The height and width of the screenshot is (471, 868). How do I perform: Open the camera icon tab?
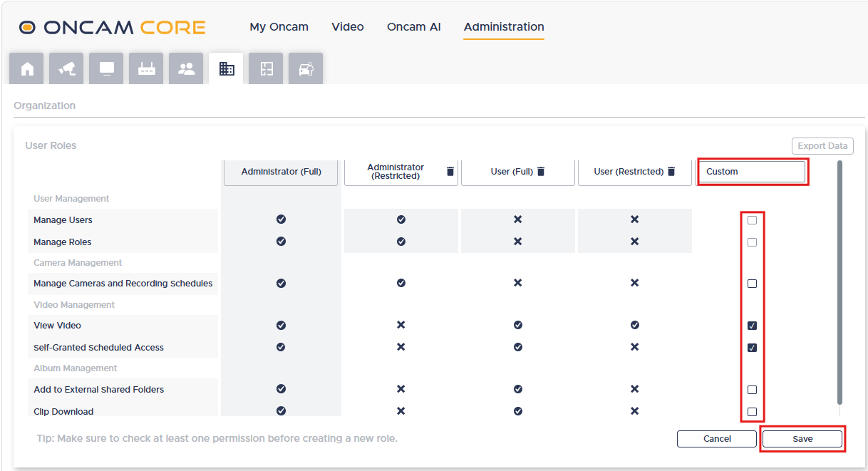coord(67,68)
